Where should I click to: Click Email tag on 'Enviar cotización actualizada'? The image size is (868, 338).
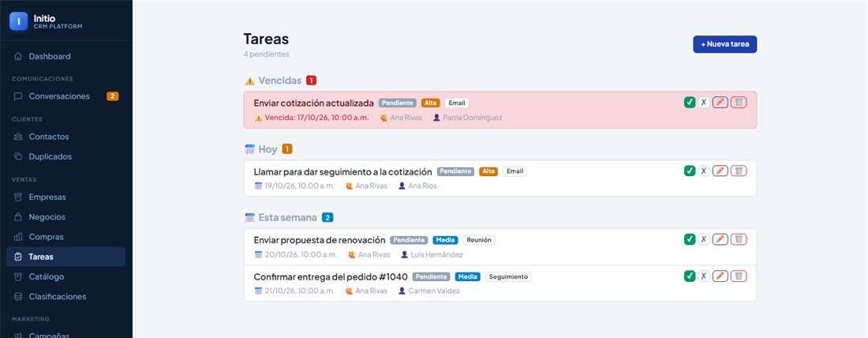click(457, 103)
